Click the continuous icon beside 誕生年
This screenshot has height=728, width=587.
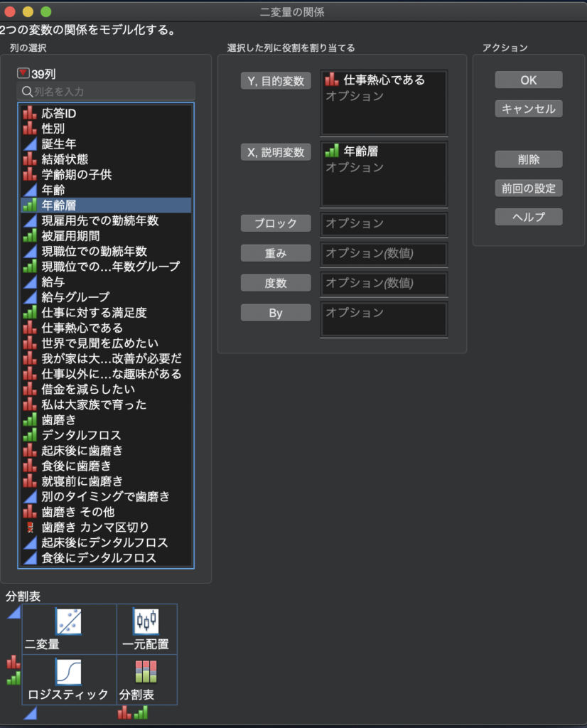click(x=30, y=144)
